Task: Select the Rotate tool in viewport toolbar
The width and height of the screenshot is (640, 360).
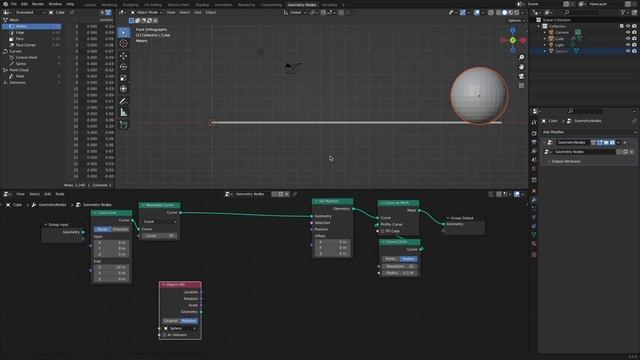Action: tap(124, 67)
